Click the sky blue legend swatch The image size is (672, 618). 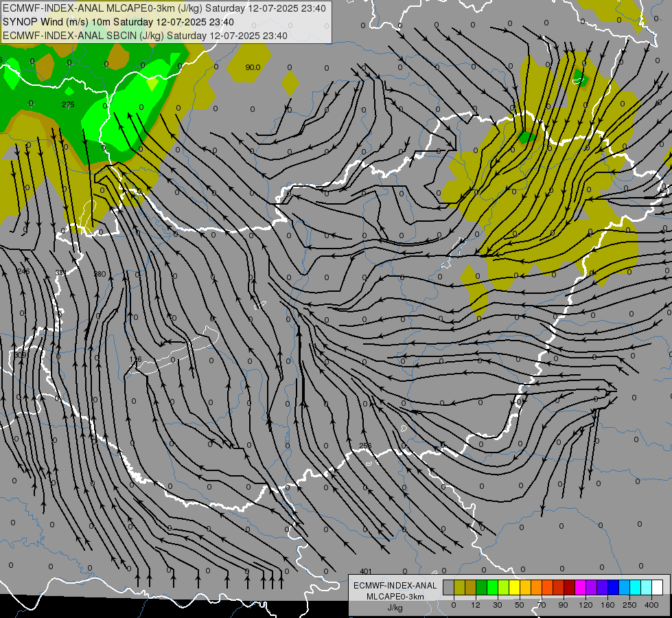(624, 587)
